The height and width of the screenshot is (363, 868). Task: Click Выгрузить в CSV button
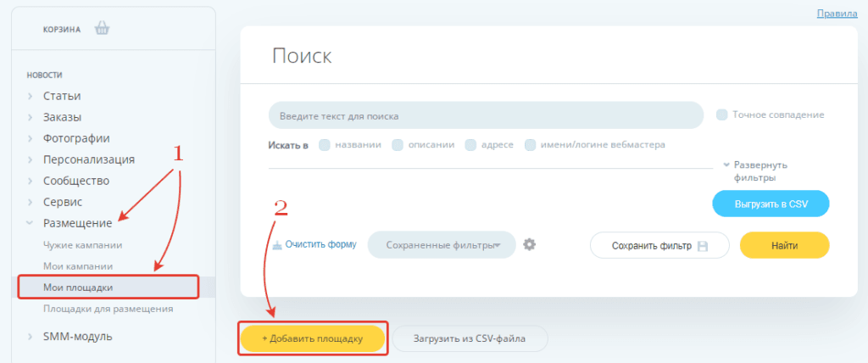coord(771,204)
